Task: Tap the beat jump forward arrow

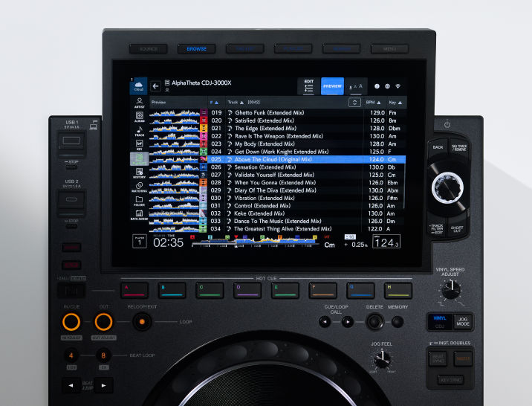Action: [x=103, y=385]
